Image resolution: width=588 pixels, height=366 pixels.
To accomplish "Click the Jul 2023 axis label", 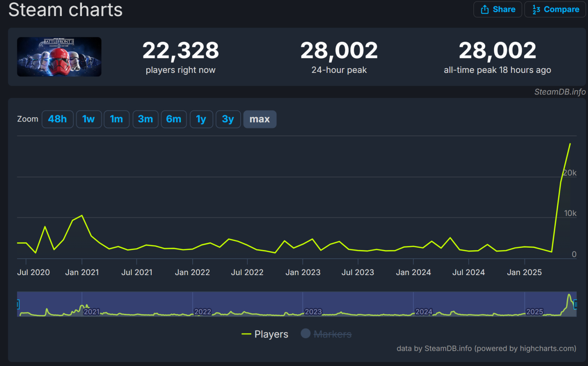I will (358, 272).
